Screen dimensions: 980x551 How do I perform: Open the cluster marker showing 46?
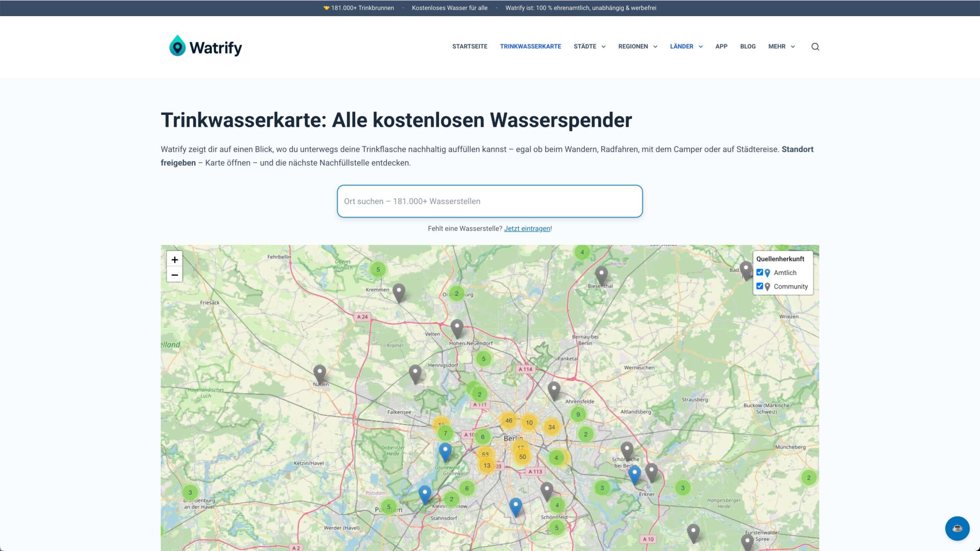click(509, 421)
